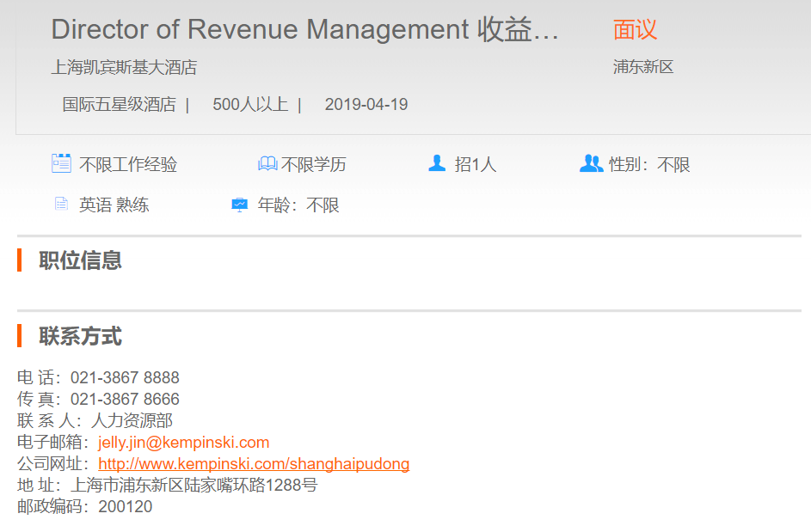
Task: Select the hotel name 上海凯宾斯基大酒店
Action: click(124, 67)
